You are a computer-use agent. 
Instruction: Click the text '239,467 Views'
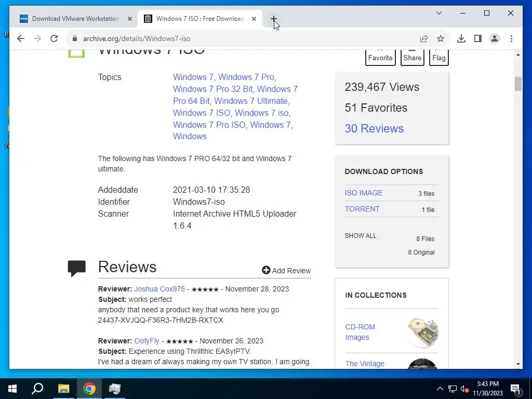[x=382, y=87]
